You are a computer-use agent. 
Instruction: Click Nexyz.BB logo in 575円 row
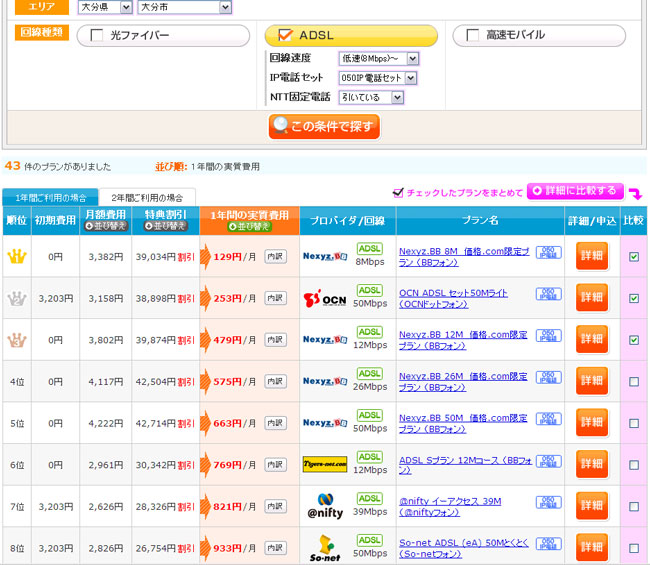click(325, 381)
